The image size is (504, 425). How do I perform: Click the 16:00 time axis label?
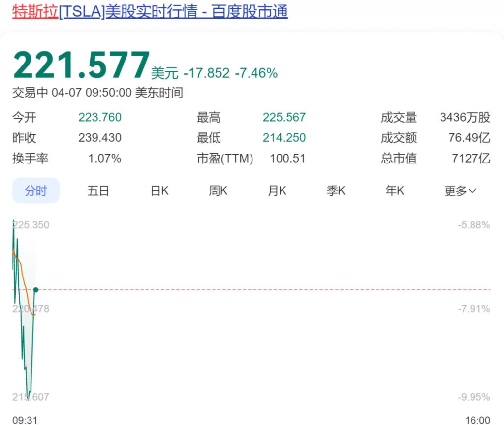pyautogui.click(x=477, y=420)
